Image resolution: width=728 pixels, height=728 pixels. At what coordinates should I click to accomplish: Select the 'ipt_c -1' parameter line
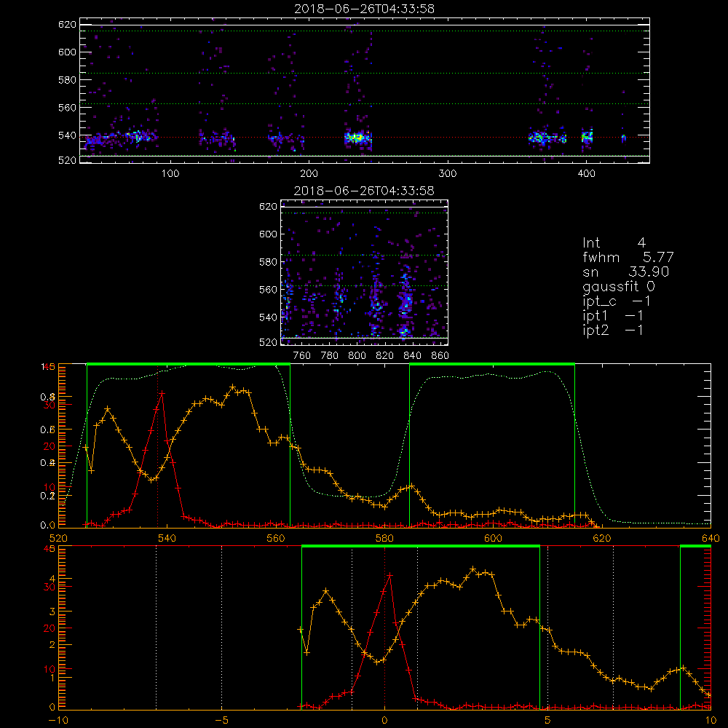coord(617,301)
